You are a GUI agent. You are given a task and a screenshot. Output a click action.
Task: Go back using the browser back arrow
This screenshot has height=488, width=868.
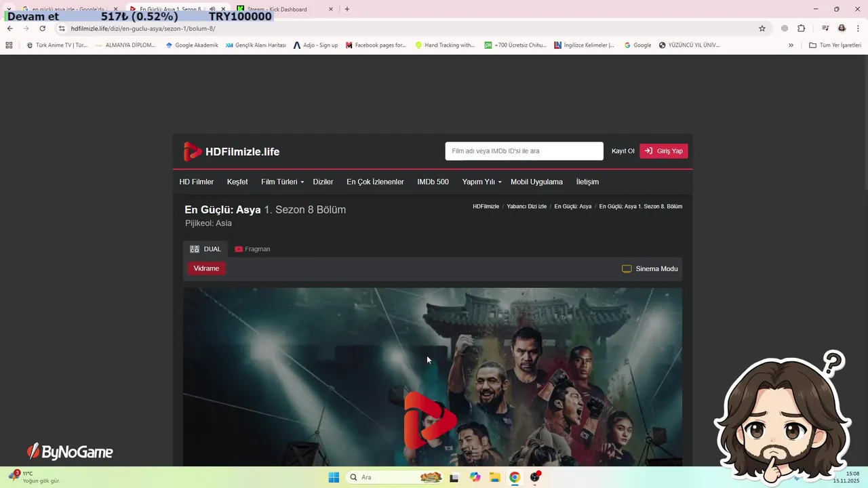[9, 28]
